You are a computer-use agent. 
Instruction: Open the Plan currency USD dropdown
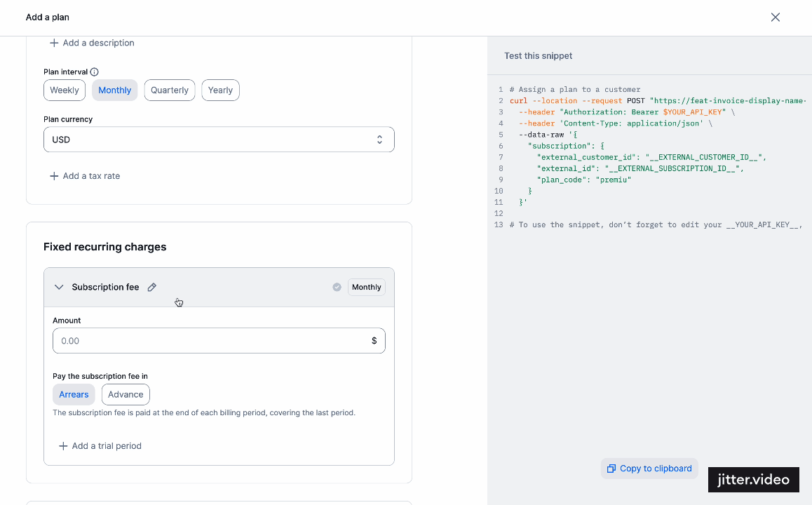[x=219, y=140]
